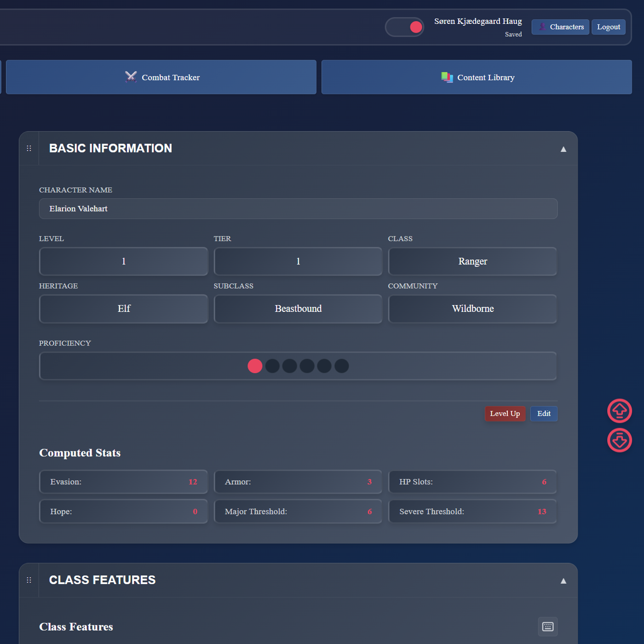Set proficiency to the third dot
This screenshot has height=644, width=644.
289,366
